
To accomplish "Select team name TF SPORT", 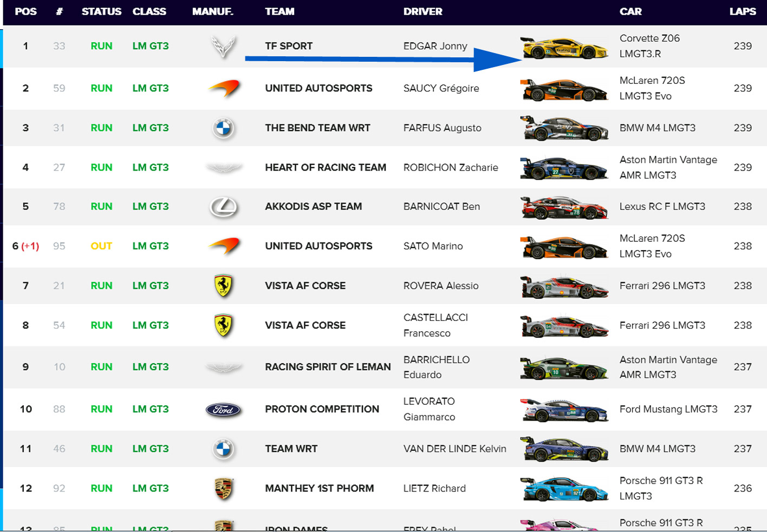I will [289, 46].
